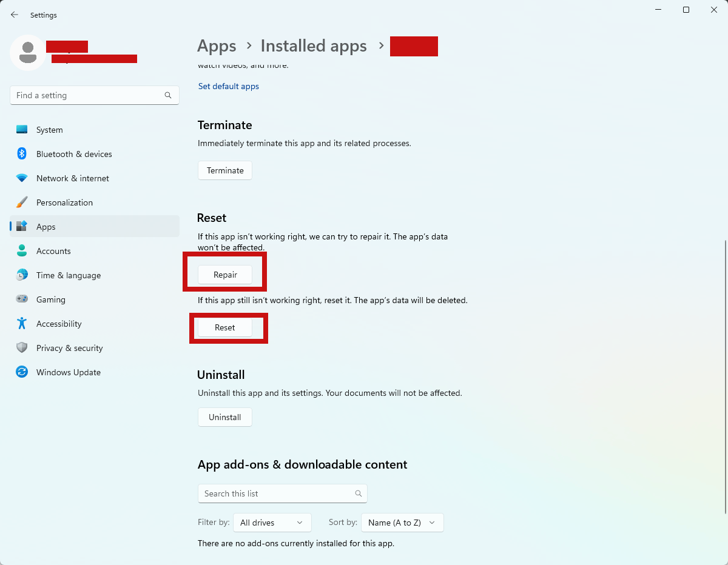
Task: Click the Windows Update sync icon
Action: click(x=22, y=372)
